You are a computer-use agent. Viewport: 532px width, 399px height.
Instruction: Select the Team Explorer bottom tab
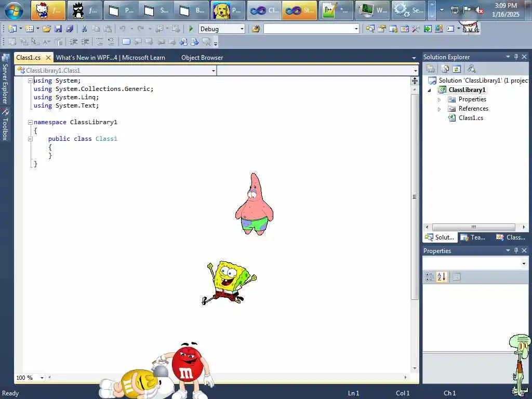click(x=473, y=237)
